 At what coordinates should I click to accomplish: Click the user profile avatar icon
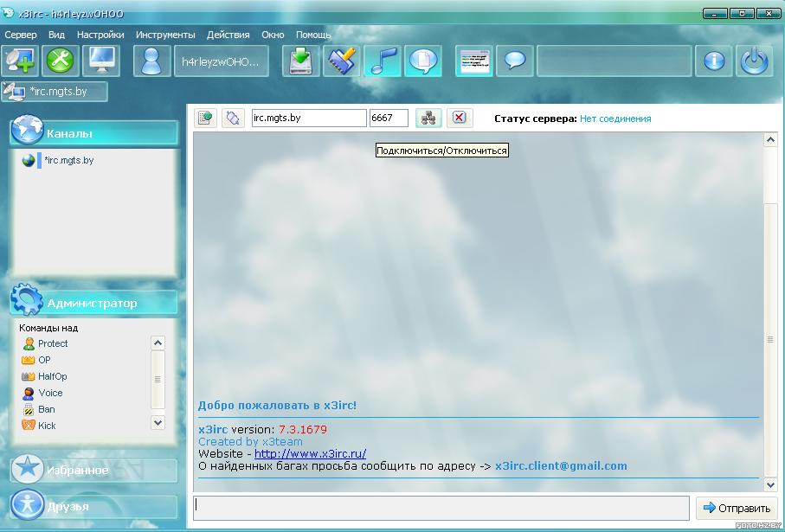point(151,61)
